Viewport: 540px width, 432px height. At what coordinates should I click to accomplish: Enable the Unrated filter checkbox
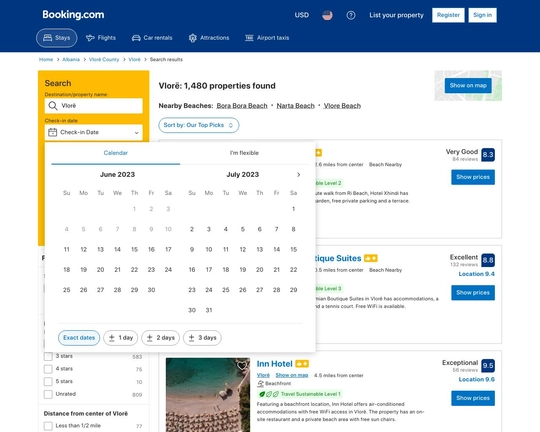pyautogui.click(x=48, y=394)
